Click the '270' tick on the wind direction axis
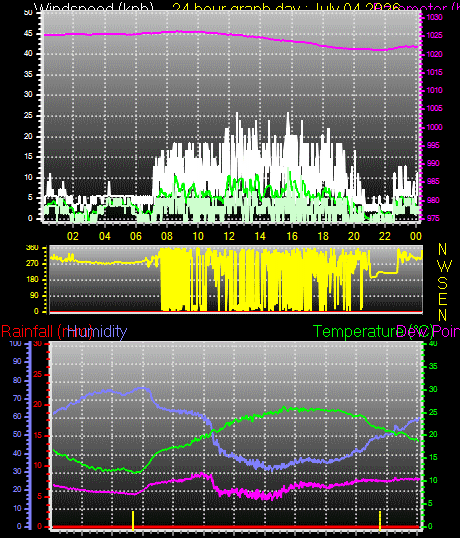Image resolution: width=460 pixels, height=538 pixels. pos(32,264)
